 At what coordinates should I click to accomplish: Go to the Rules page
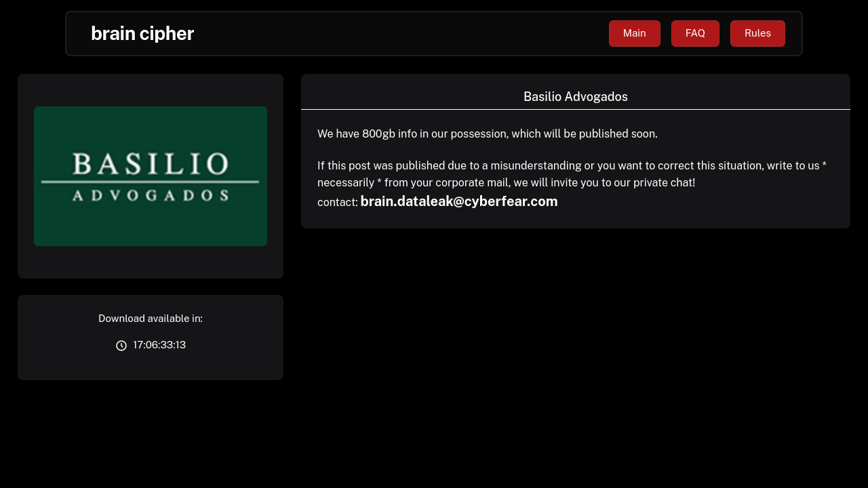tap(757, 33)
